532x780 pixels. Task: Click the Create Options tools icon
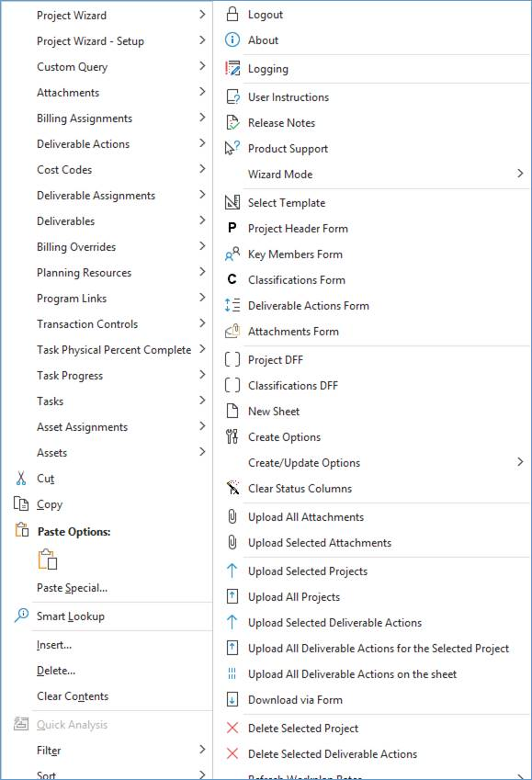[x=232, y=436]
